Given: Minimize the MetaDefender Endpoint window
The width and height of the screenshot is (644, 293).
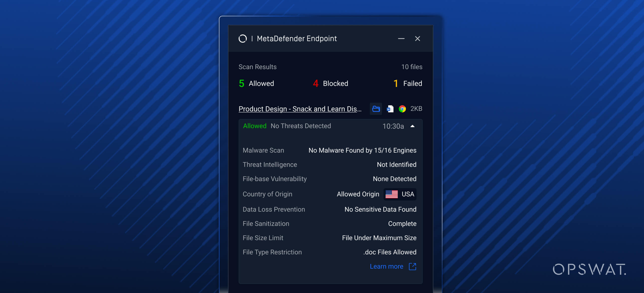Looking at the screenshot, I should coord(401,39).
